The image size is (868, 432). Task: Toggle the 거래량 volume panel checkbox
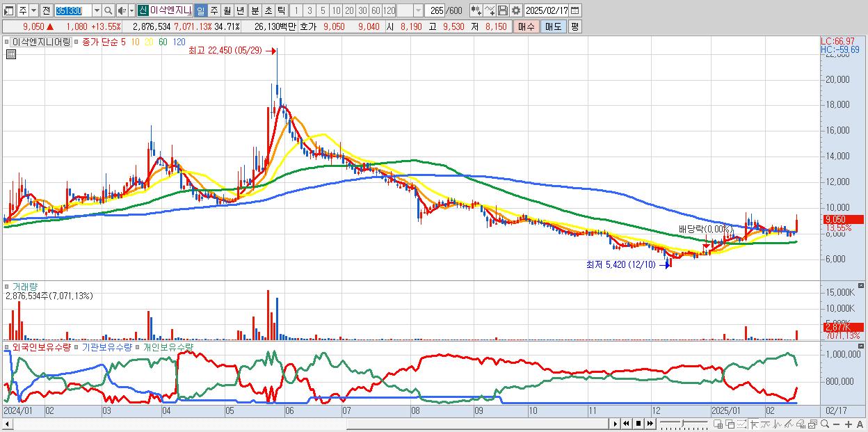(x=7, y=286)
